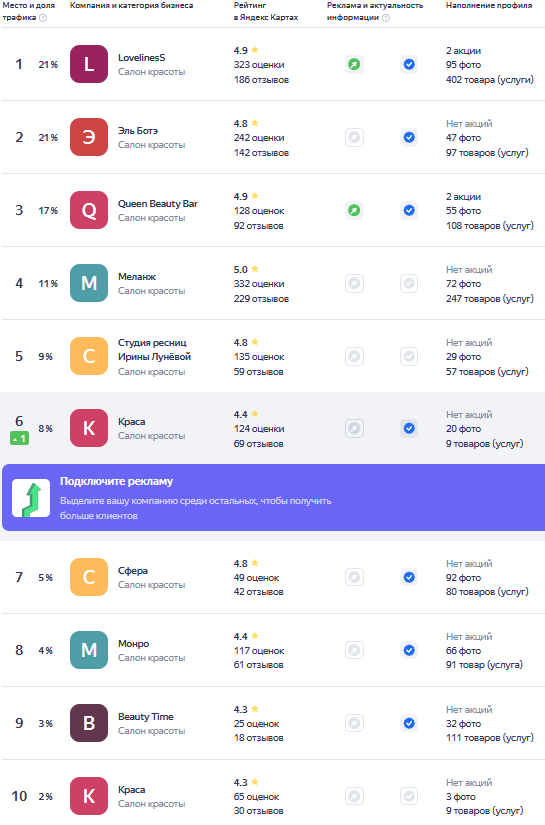This screenshot has width=545, height=825.
Task: Click the grey checkmark for Студия ресниц Ирины Лунёвой
Action: click(x=409, y=357)
